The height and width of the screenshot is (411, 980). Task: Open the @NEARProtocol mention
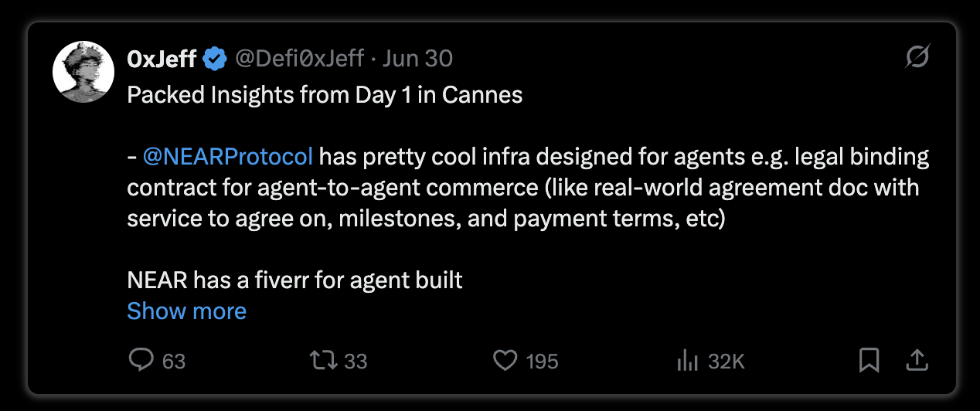pyautogui.click(x=228, y=157)
